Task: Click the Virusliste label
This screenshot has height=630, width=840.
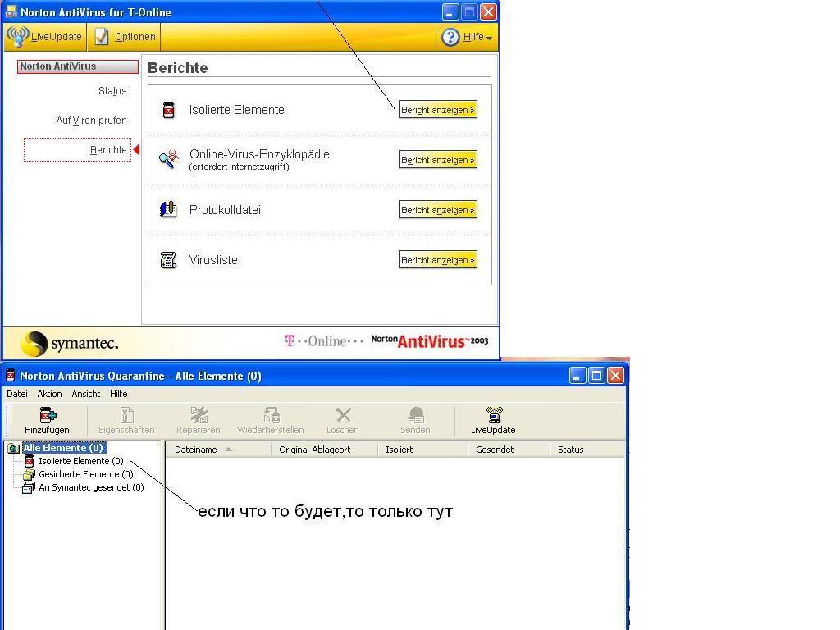Action: pos(213,260)
